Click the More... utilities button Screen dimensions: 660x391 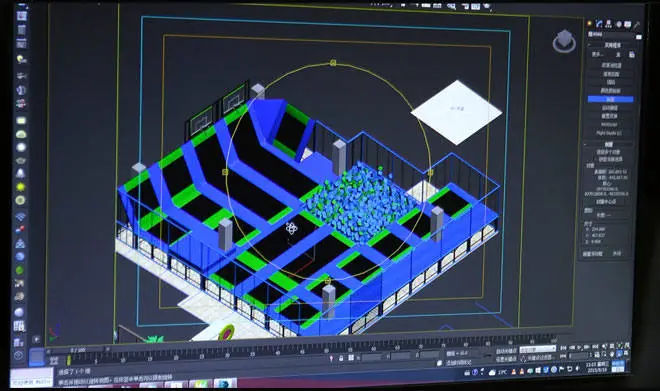pos(598,54)
